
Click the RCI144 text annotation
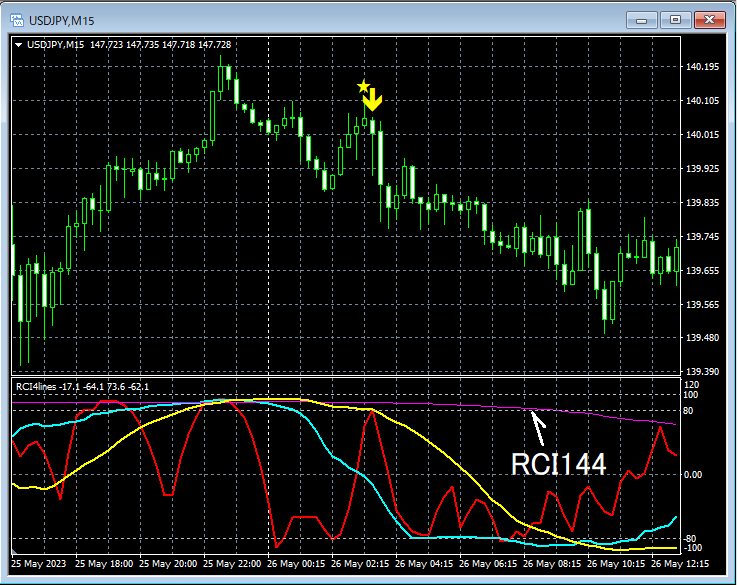[559, 465]
